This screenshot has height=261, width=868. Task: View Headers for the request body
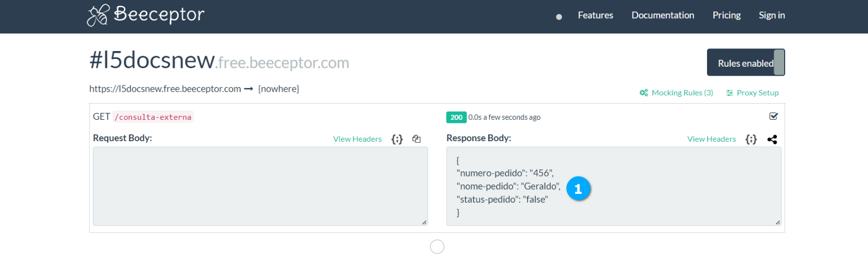(x=357, y=139)
